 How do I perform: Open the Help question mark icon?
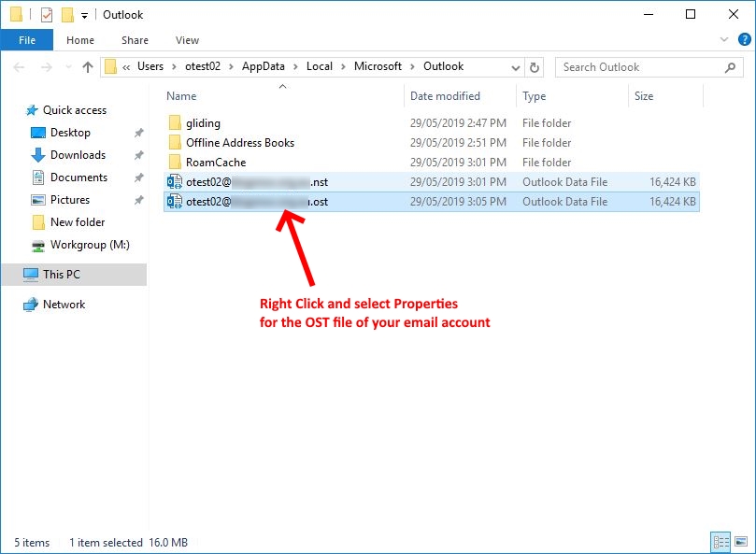tap(744, 39)
